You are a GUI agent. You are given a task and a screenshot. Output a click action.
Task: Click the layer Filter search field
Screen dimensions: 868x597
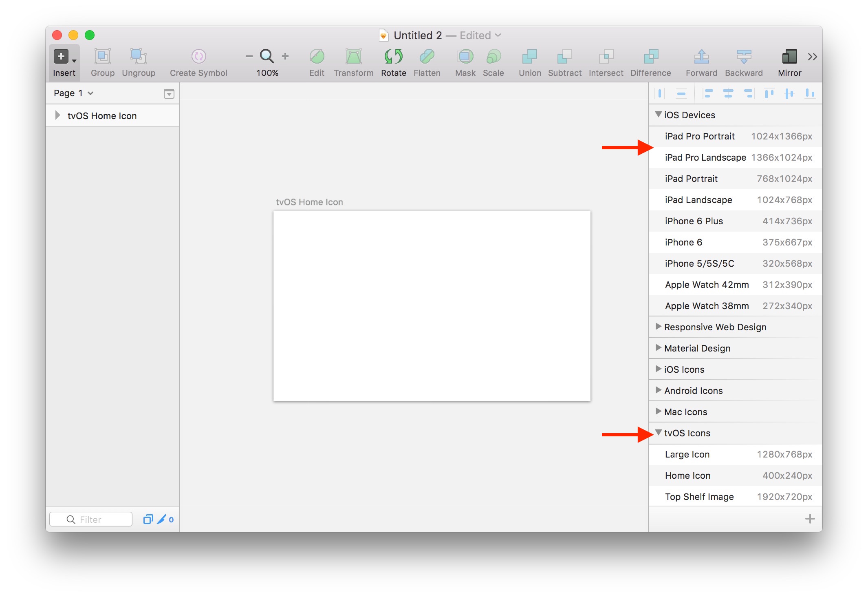(98, 519)
